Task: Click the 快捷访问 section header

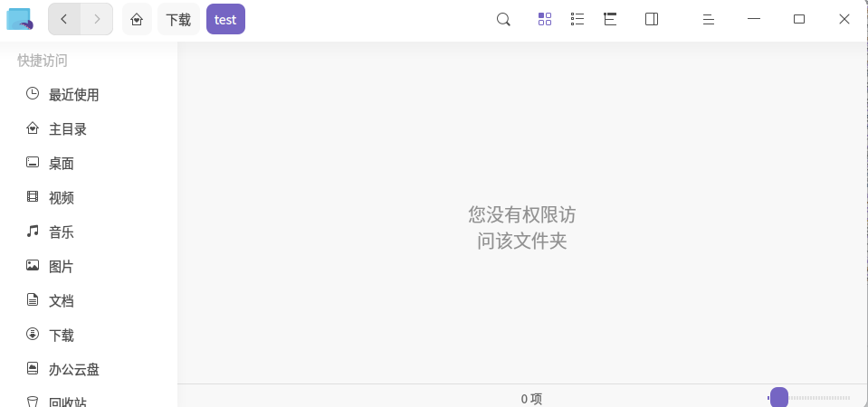Action: click(42, 61)
